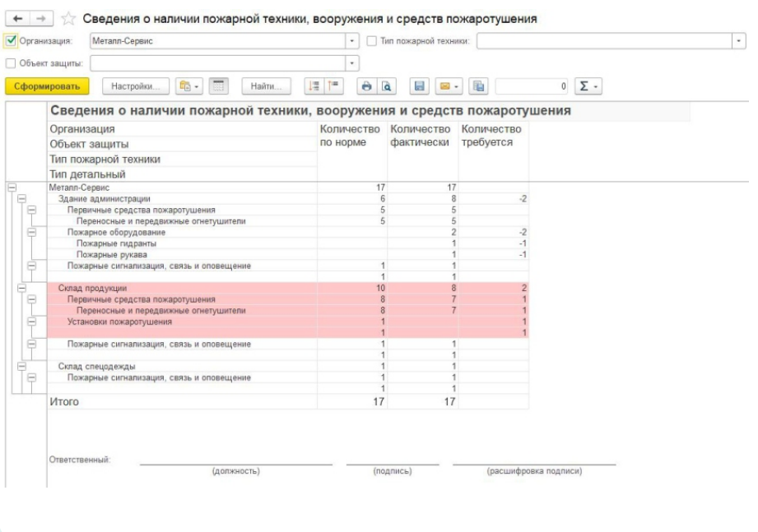Screen dimensions: 758x532
Task: Print the report with printer icon
Action: pos(366,86)
